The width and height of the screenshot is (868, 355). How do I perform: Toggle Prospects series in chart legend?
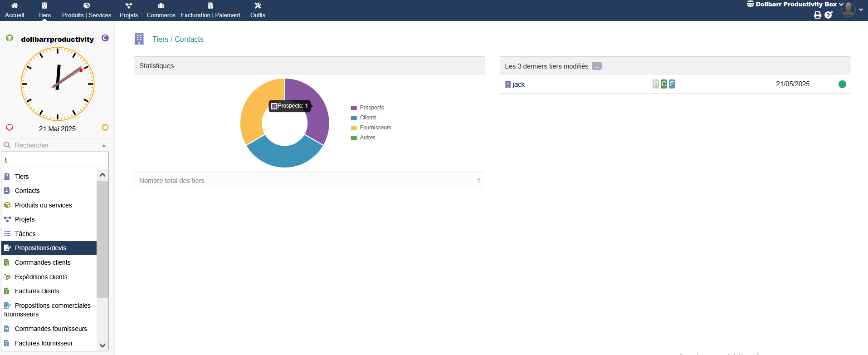pyautogui.click(x=367, y=108)
